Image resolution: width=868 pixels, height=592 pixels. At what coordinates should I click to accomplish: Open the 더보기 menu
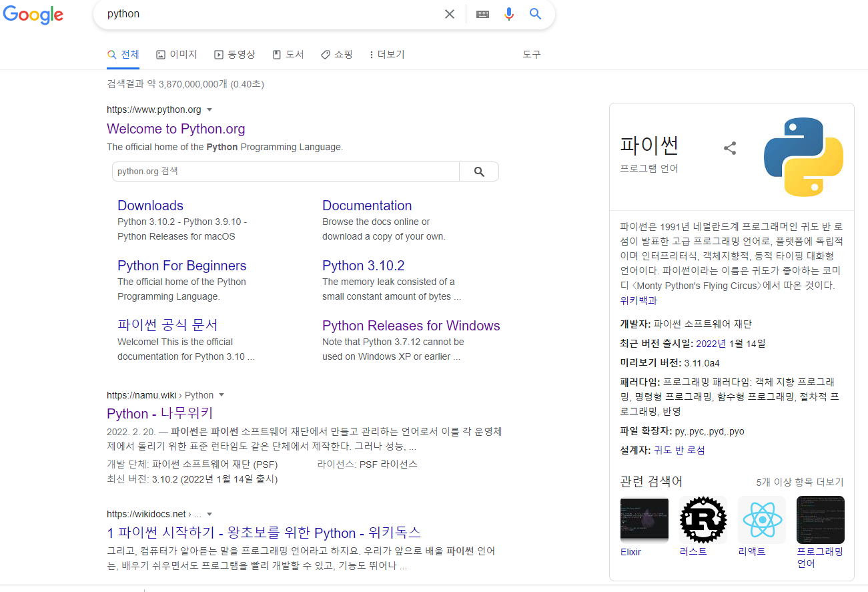[387, 55]
